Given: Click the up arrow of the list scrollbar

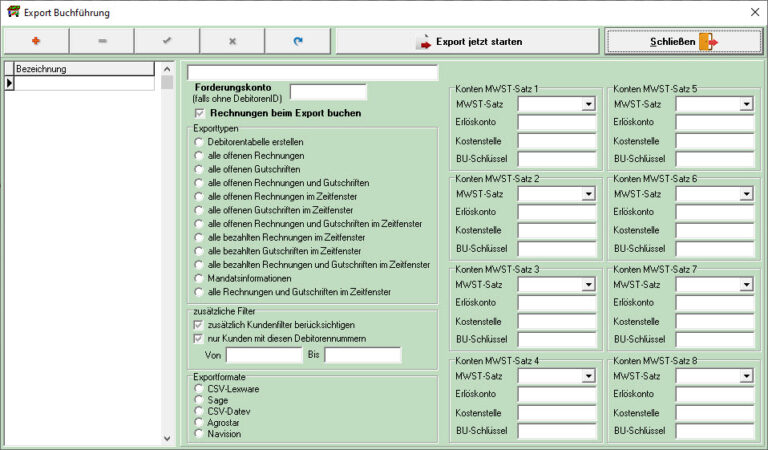Looking at the screenshot, I should pos(167,69).
